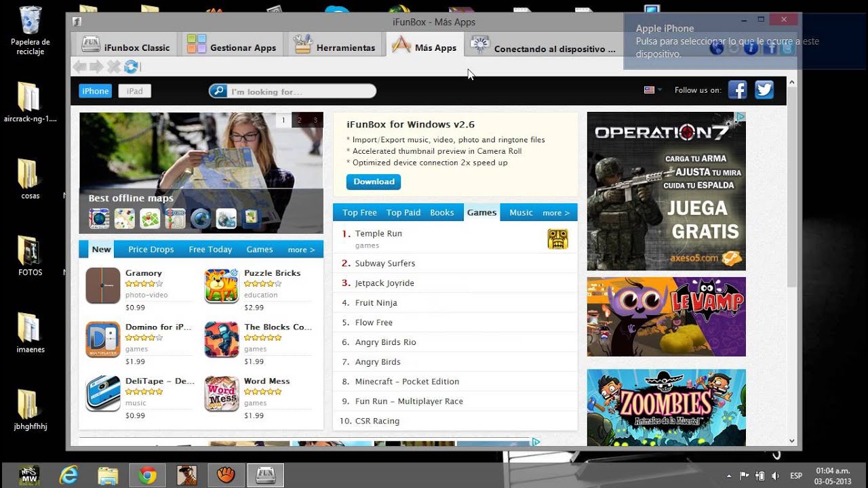The height and width of the screenshot is (488, 868).
Task: Click the search magnifier icon
Action: (x=218, y=91)
